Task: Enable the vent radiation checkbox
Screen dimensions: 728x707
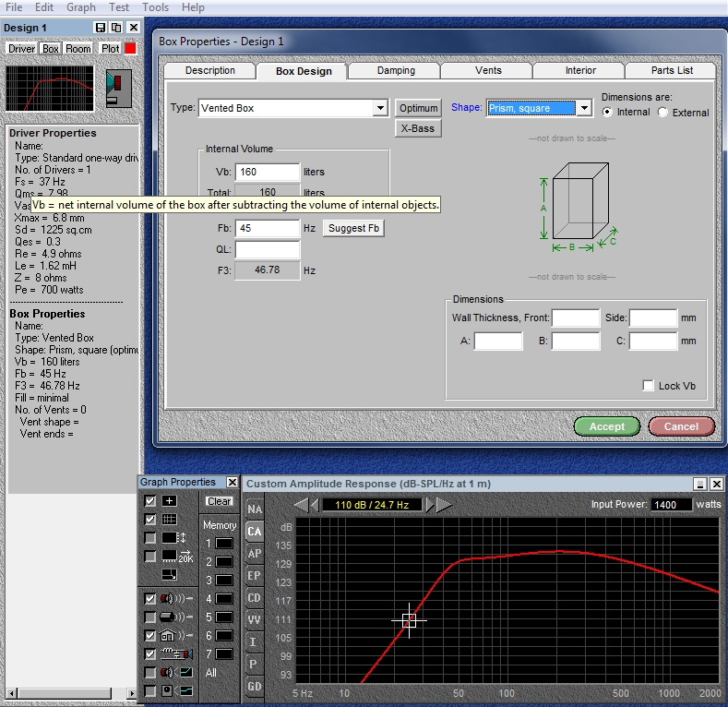Action: [x=150, y=617]
